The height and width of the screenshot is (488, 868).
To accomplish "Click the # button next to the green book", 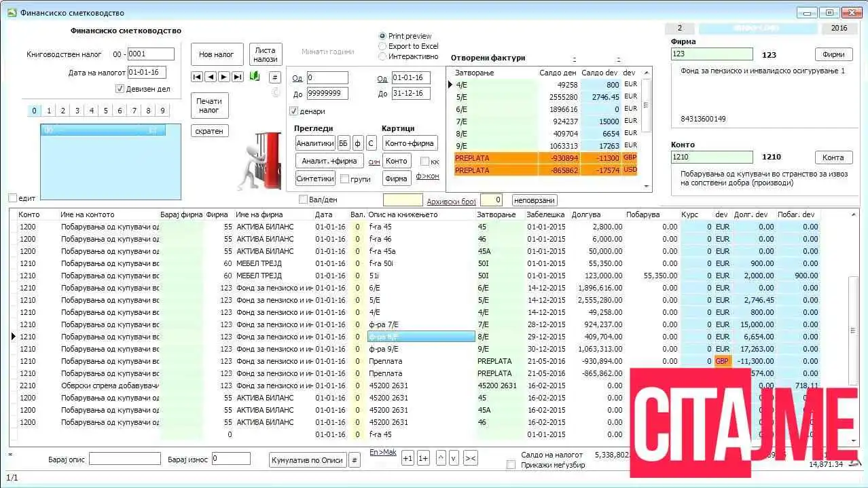I will point(275,77).
